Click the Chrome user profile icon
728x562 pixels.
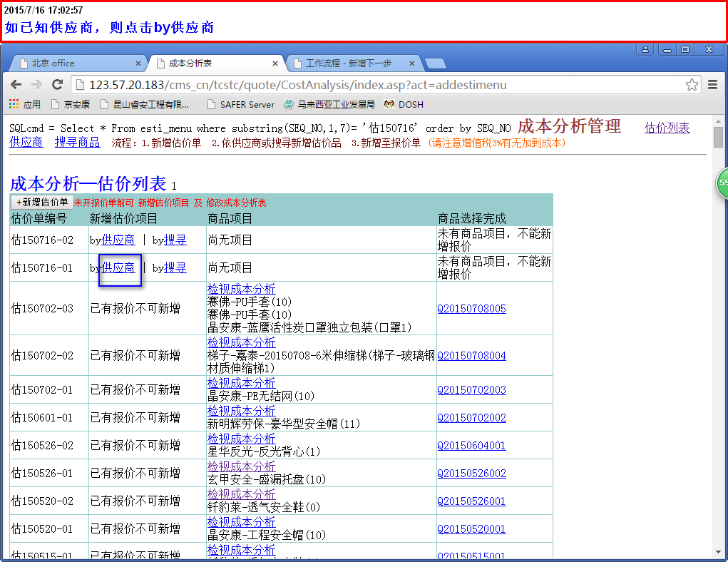pos(645,49)
